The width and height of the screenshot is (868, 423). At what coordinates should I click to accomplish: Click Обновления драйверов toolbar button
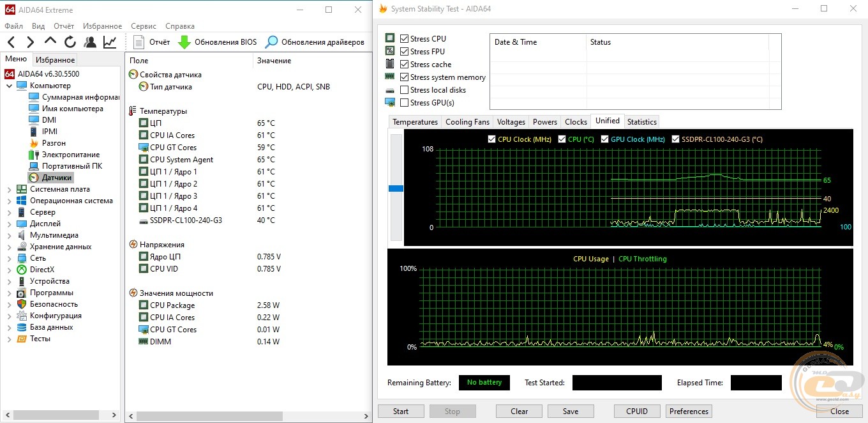point(315,42)
